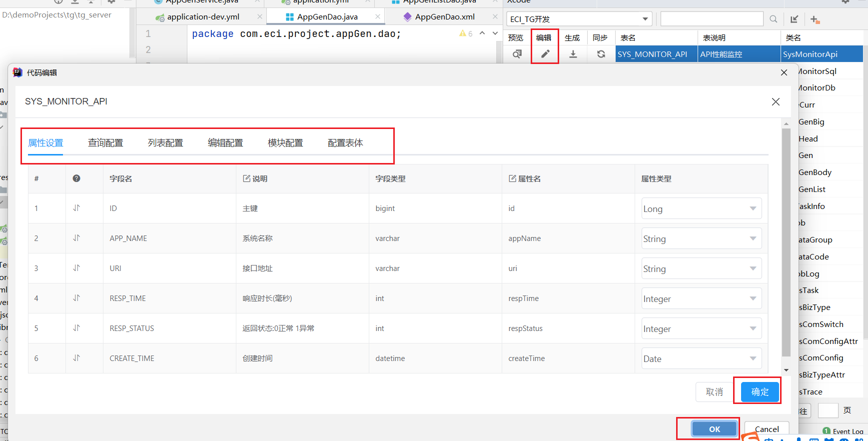Switch to the 查询配置 tab
868x441 pixels.
(x=105, y=143)
